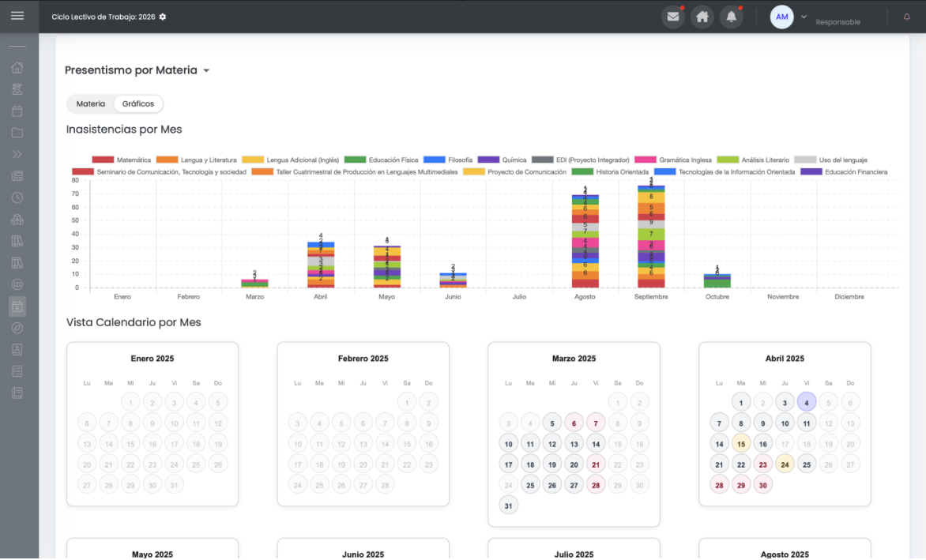Toggle Química legend entry
The image size is (926, 560).
502,160
